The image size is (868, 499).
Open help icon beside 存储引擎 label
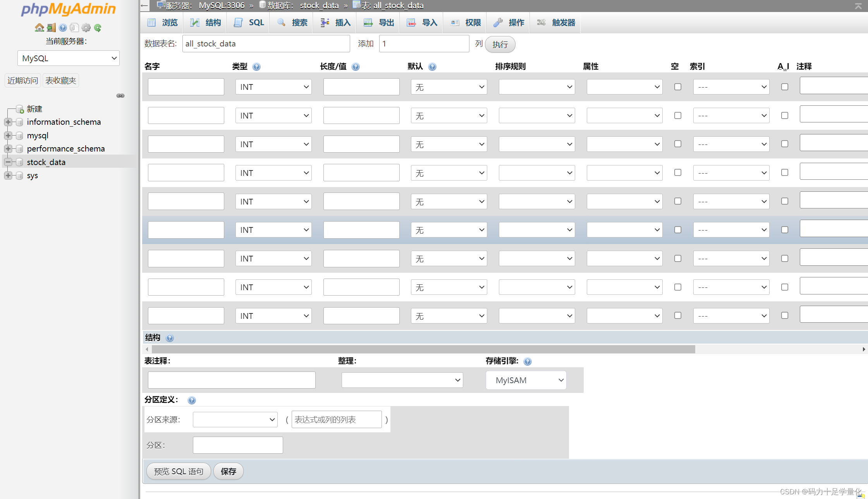tap(528, 361)
